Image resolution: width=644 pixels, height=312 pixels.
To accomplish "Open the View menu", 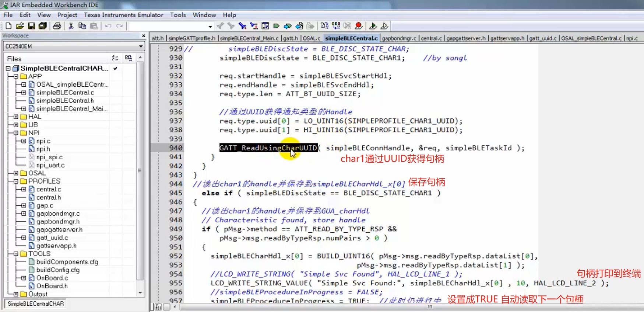I will click(x=44, y=15).
